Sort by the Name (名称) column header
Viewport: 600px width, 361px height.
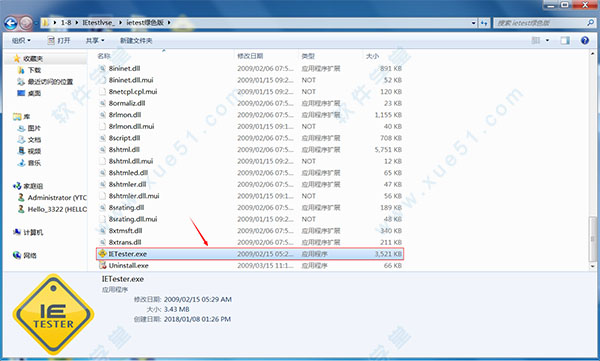(x=104, y=56)
